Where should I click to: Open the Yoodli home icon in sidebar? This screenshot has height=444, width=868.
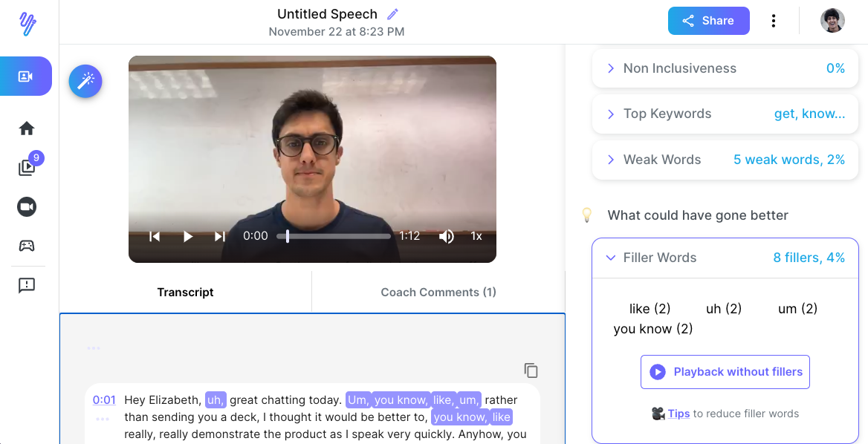pyautogui.click(x=27, y=128)
